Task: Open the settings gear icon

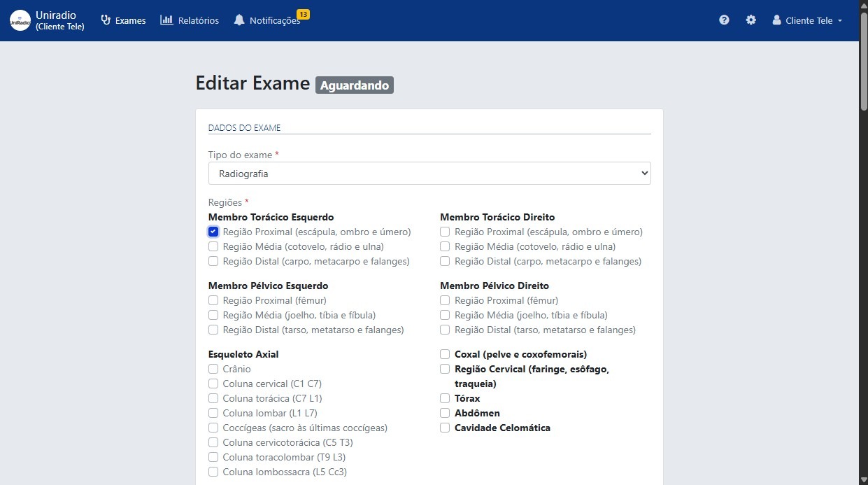Action: tap(750, 20)
